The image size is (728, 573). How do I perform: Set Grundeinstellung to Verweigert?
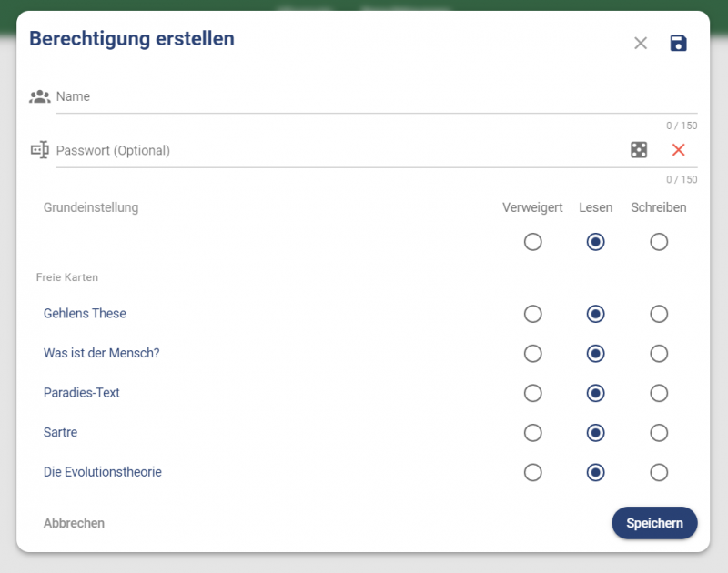(533, 242)
